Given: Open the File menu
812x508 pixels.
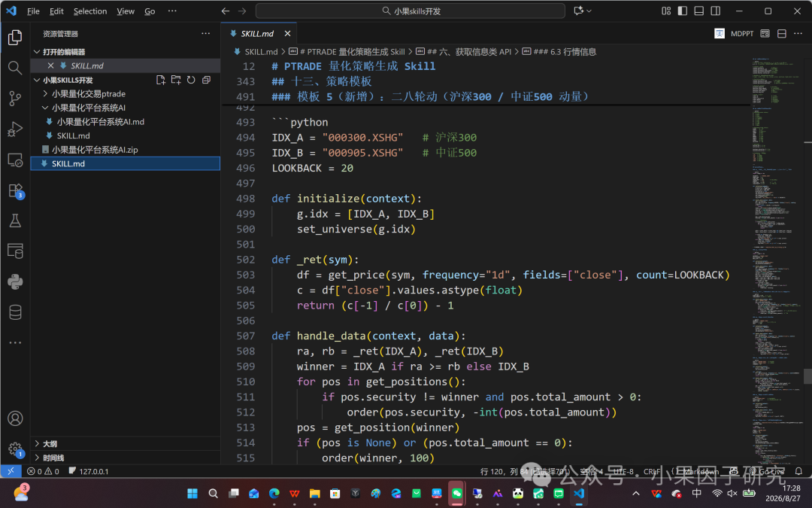Looking at the screenshot, I should point(33,11).
